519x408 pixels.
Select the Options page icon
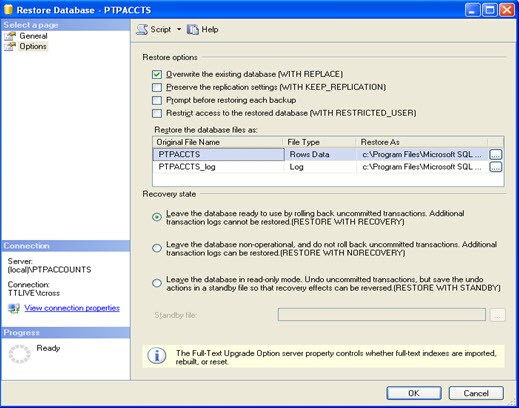(x=10, y=46)
